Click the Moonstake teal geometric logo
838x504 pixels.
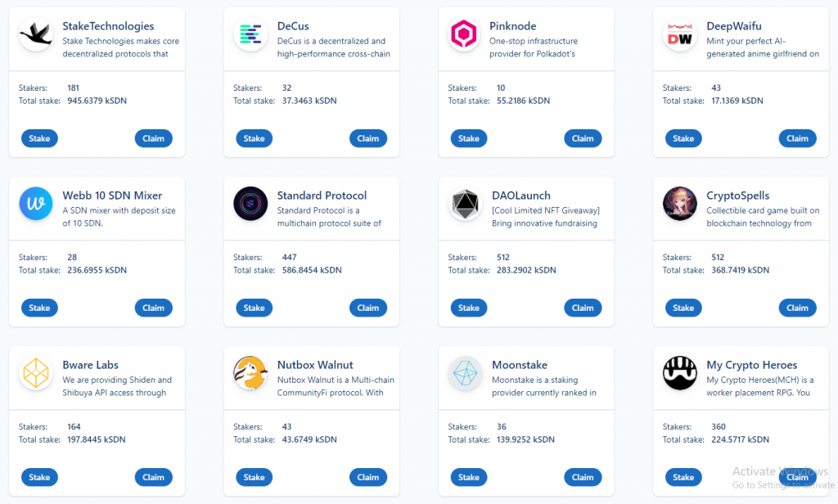coord(465,373)
